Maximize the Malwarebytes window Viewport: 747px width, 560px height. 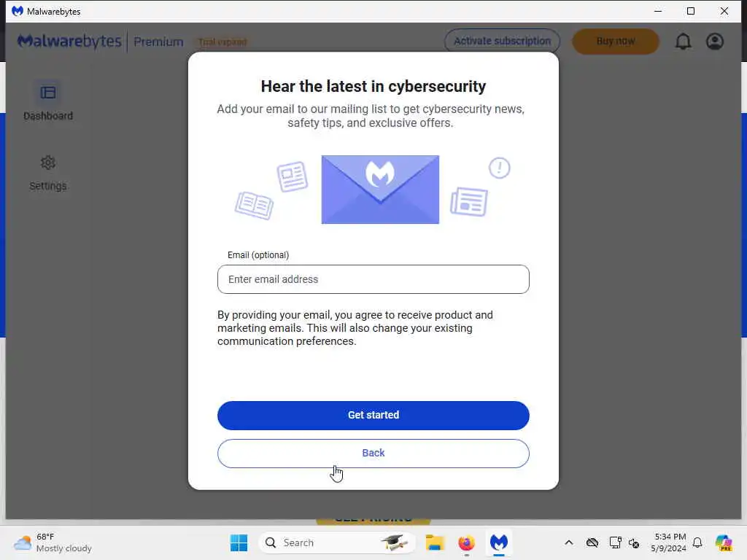coord(691,11)
